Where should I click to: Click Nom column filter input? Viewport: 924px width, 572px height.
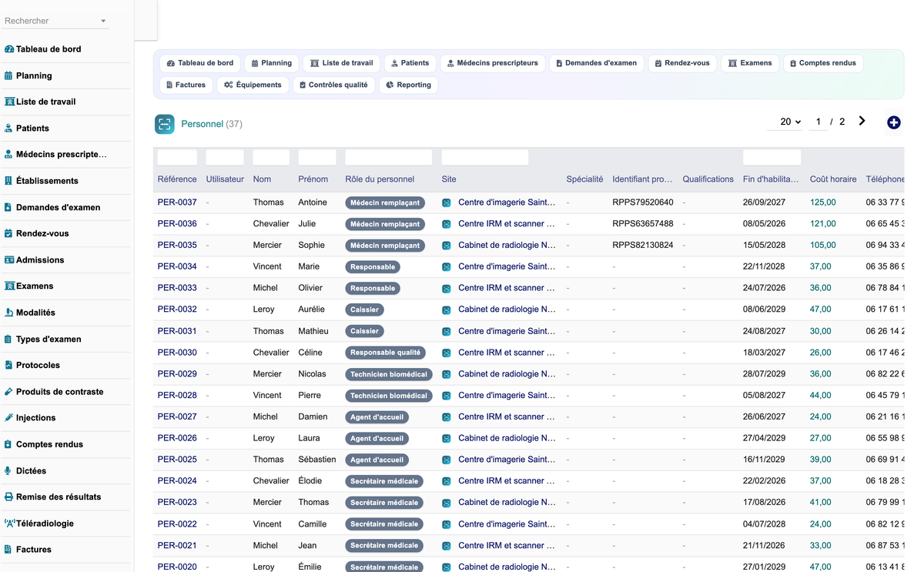click(x=271, y=158)
